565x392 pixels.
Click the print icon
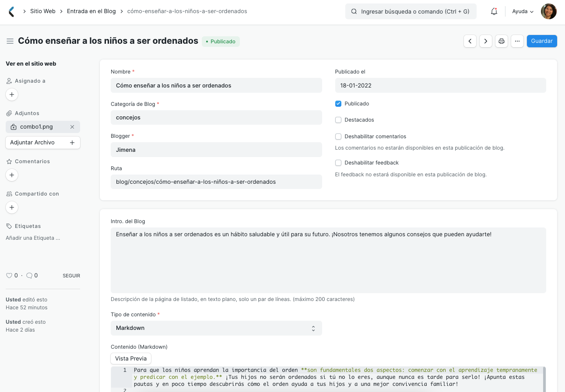coord(502,41)
